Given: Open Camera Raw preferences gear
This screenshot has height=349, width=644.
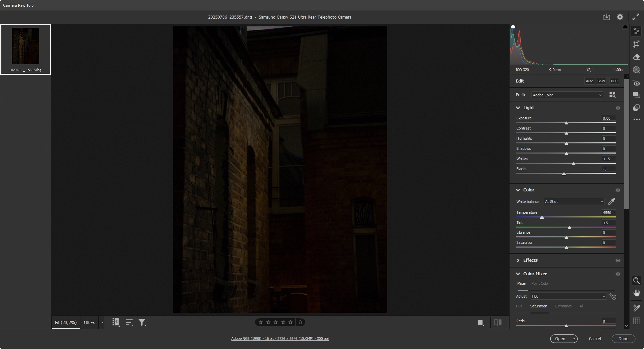Looking at the screenshot, I should click(x=620, y=17).
